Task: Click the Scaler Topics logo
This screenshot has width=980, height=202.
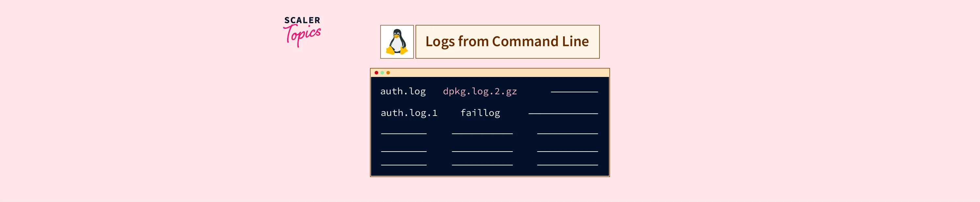Action: (x=302, y=31)
